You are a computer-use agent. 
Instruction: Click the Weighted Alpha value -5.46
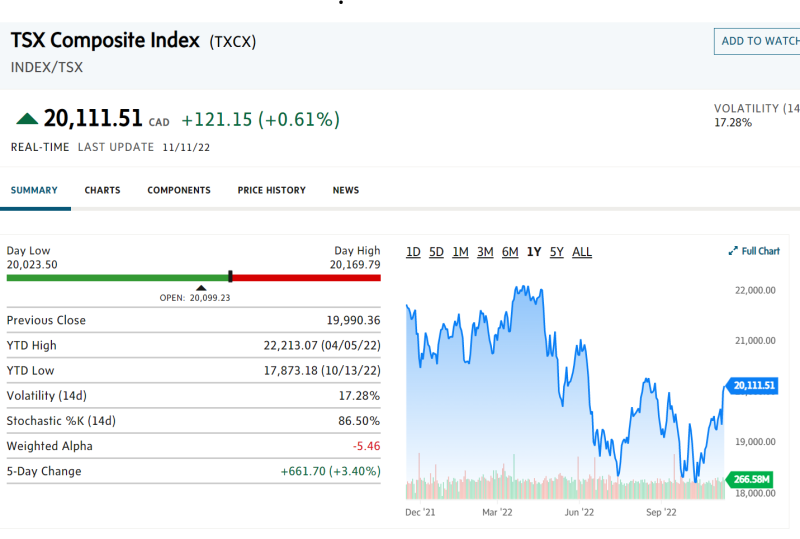[x=366, y=446]
